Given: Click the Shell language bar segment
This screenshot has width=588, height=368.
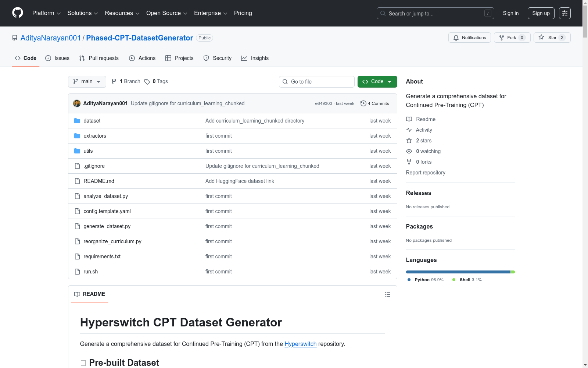Looking at the screenshot, I should (x=513, y=272).
